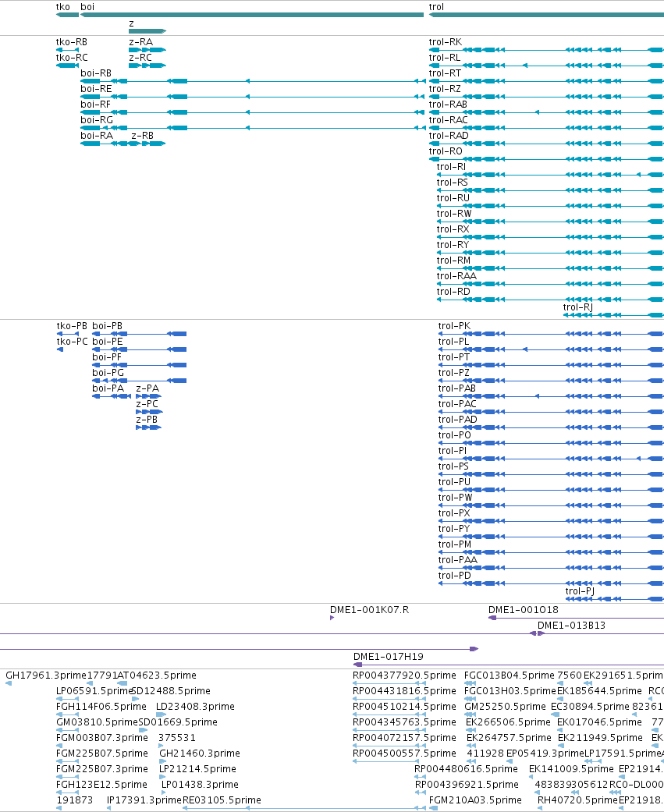664x812 pixels.
Task: Open transcript tko-RB
Action: click(72, 42)
